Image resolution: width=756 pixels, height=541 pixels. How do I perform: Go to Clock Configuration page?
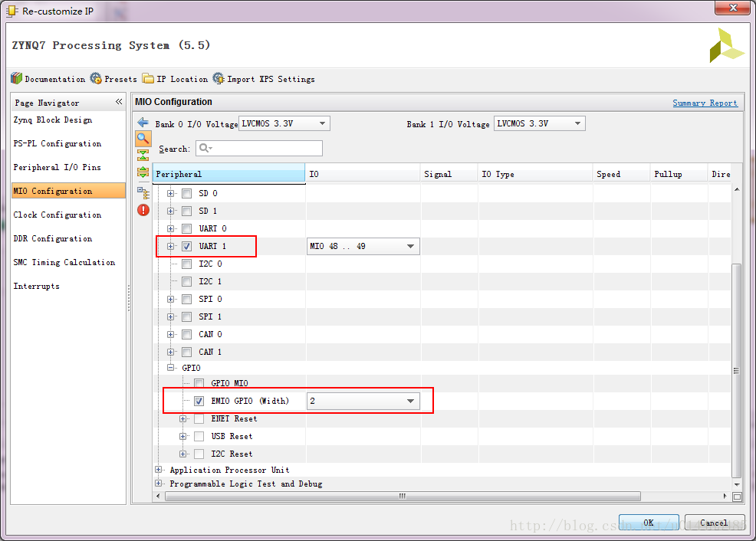pyautogui.click(x=58, y=215)
